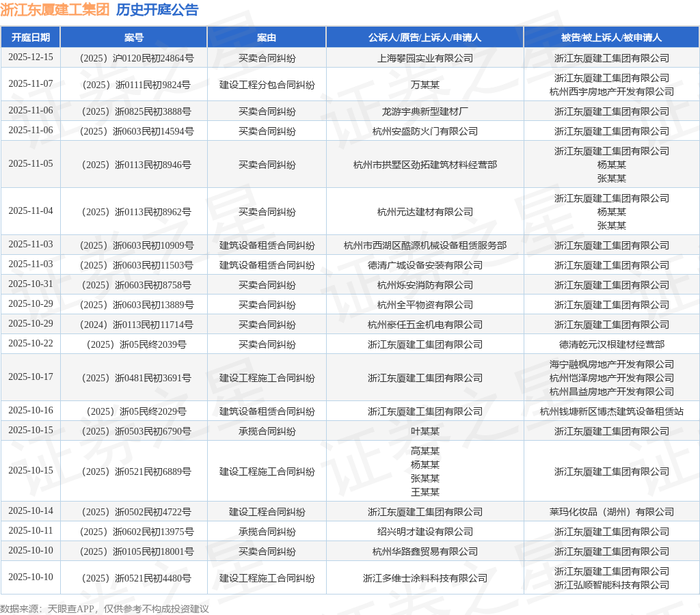700x615 pixels.
Task: Select case number (2025)浙0521民初6889号
Action: (x=137, y=471)
